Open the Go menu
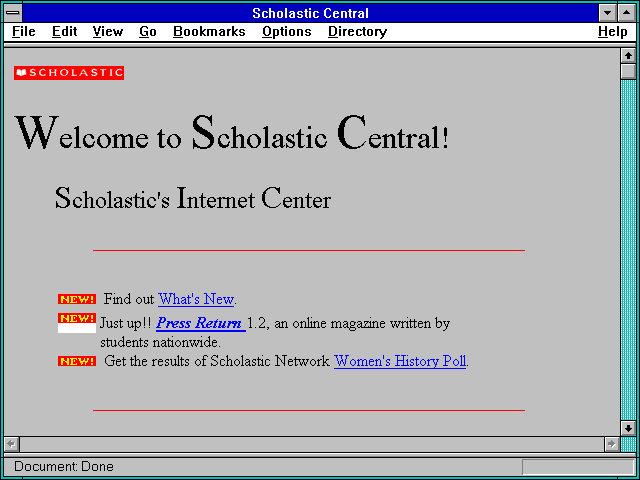This screenshot has width=640, height=480. point(147,32)
